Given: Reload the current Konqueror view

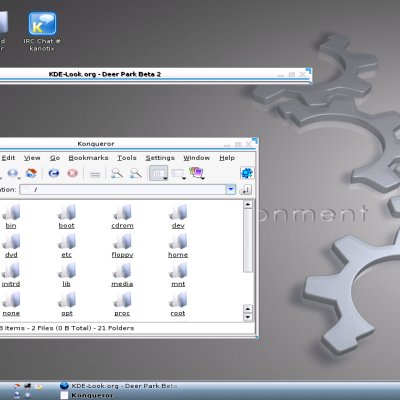Looking at the screenshot, I should click(54, 173).
